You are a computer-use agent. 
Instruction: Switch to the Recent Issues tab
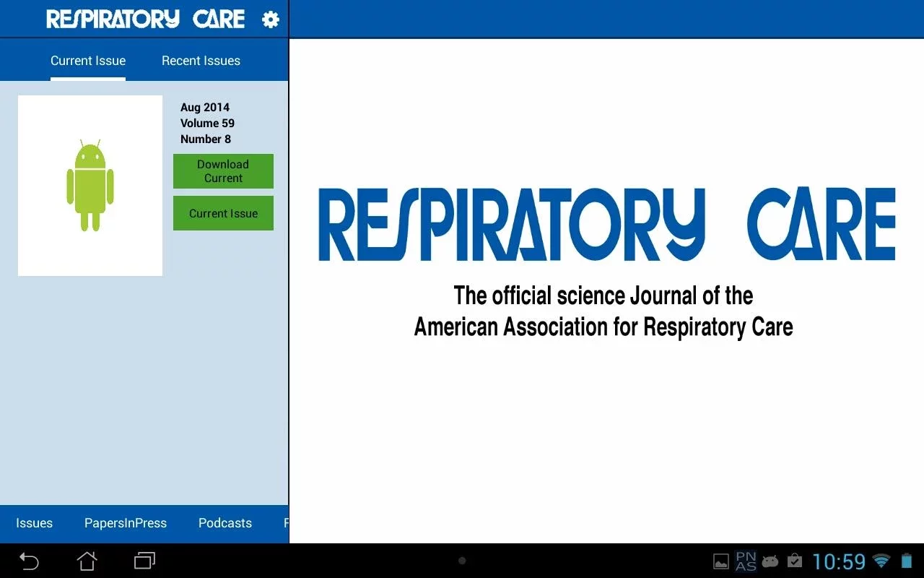pyautogui.click(x=201, y=61)
